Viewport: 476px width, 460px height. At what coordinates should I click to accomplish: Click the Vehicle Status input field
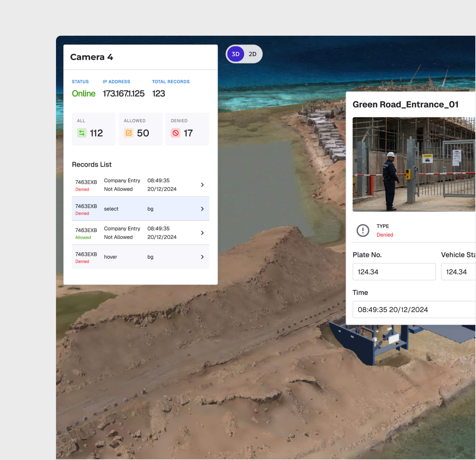[x=458, y=272]
